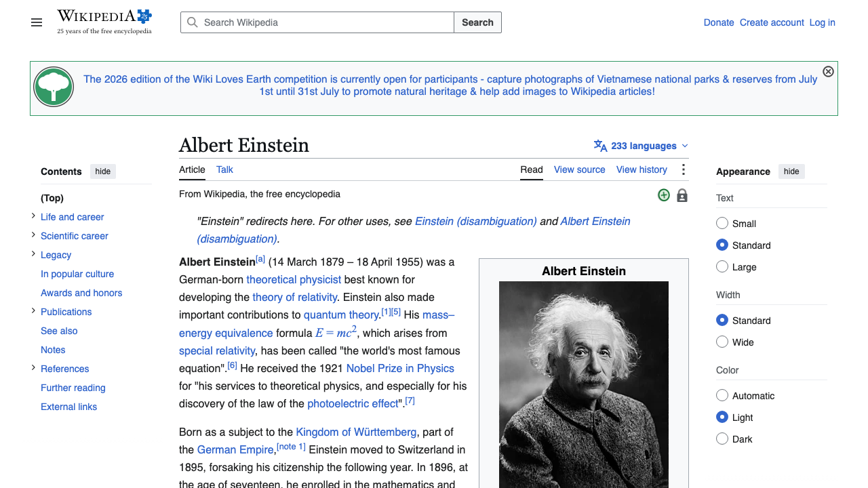Expand Life and career section

pyautogui.click(x=33, y=216)
